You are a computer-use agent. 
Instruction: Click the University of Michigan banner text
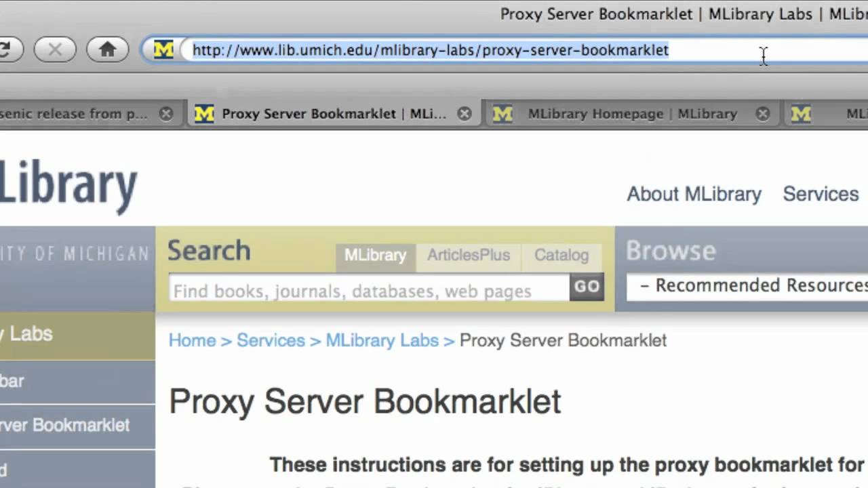[75, 254]
